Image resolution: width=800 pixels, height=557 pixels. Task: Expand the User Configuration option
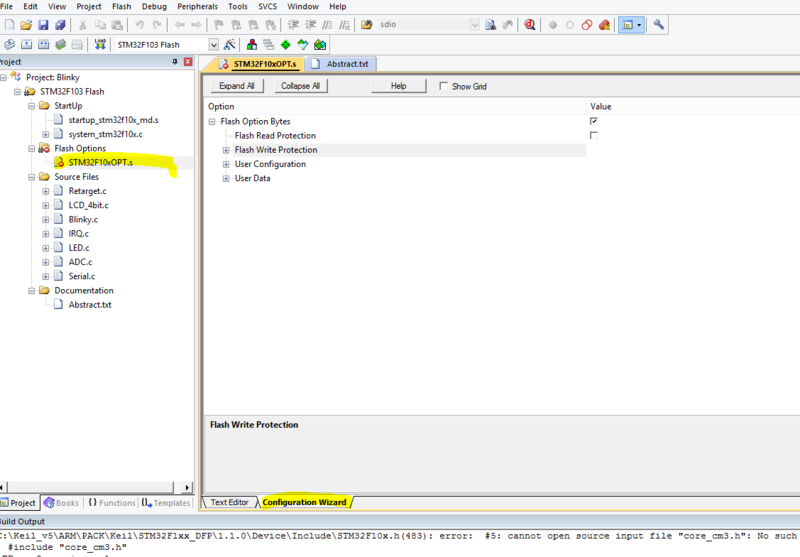coord(226,164)
